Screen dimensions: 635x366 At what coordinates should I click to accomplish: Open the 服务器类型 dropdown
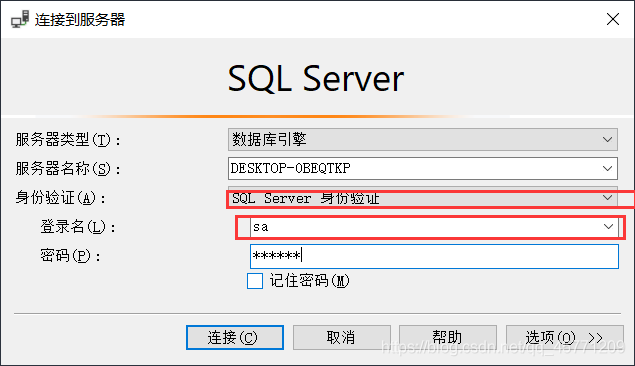pos(422,140)
